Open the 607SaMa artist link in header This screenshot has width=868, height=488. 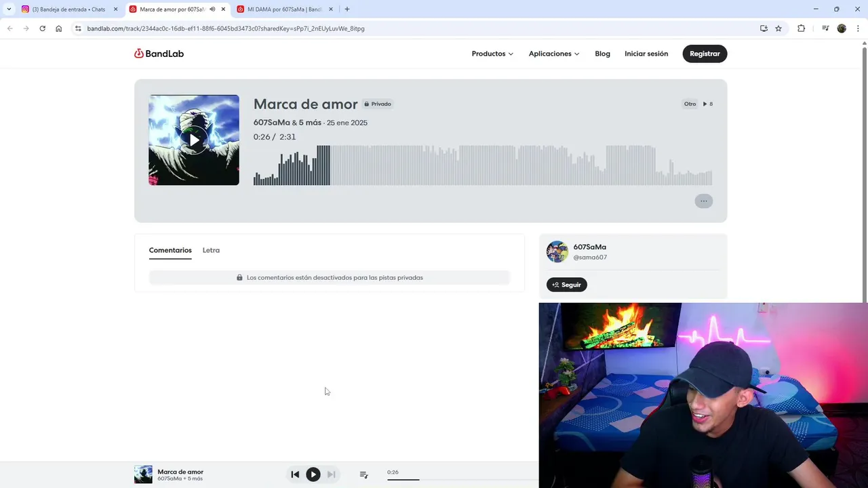tap(271, 123)
